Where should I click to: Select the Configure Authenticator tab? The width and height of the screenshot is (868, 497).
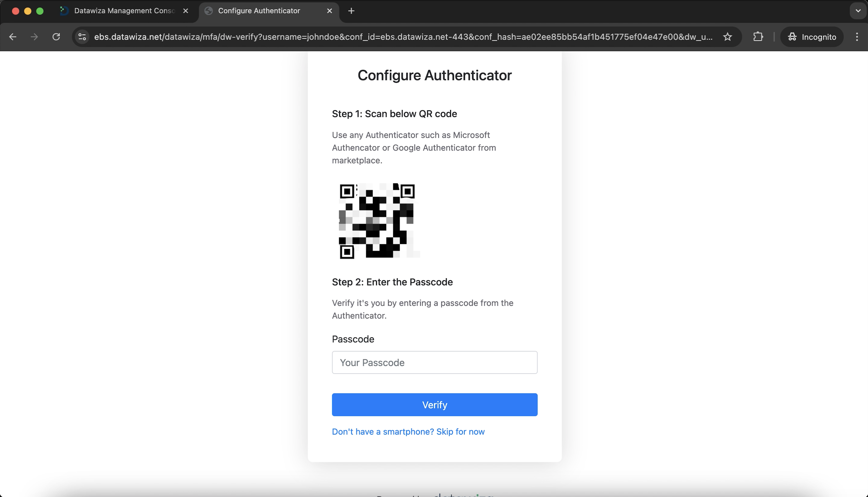point(269,11)
